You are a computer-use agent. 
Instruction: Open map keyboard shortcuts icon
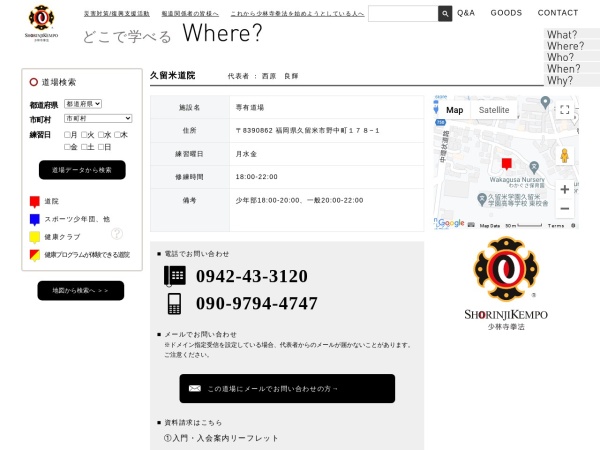click(x=471, y=225)
